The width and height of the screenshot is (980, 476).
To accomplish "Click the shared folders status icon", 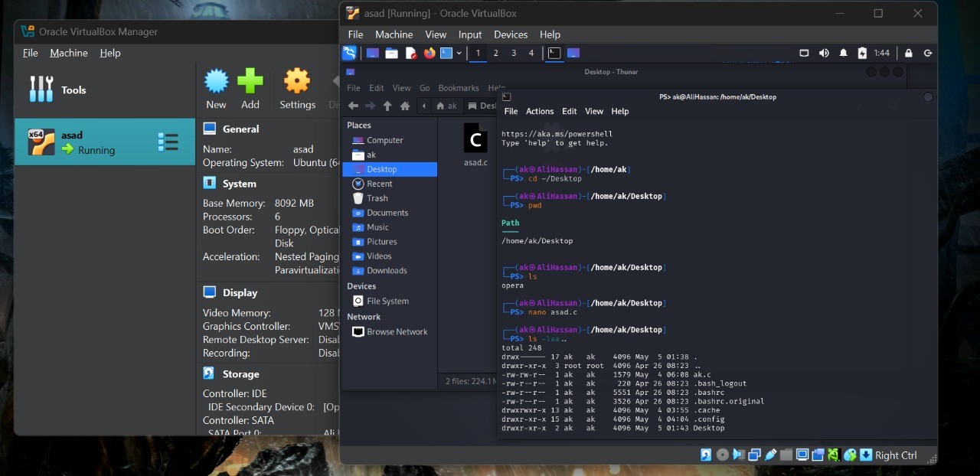I will click(786, 455).
